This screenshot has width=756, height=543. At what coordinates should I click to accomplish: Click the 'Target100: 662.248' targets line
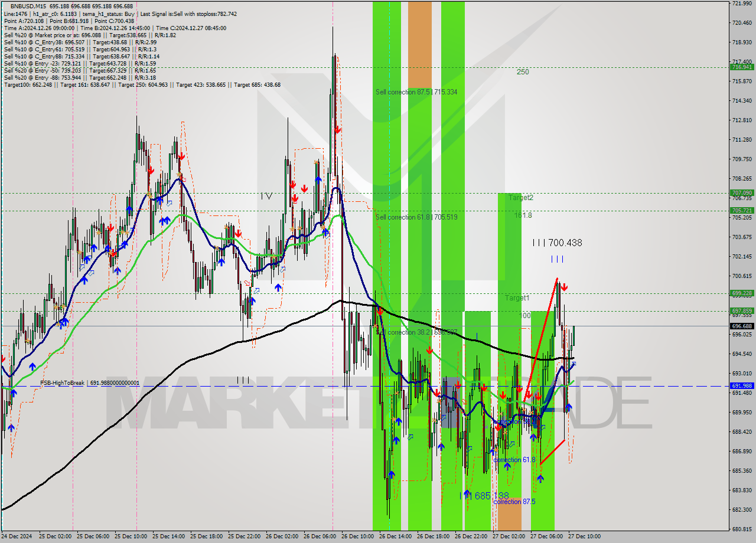click(x=142, y=84)
